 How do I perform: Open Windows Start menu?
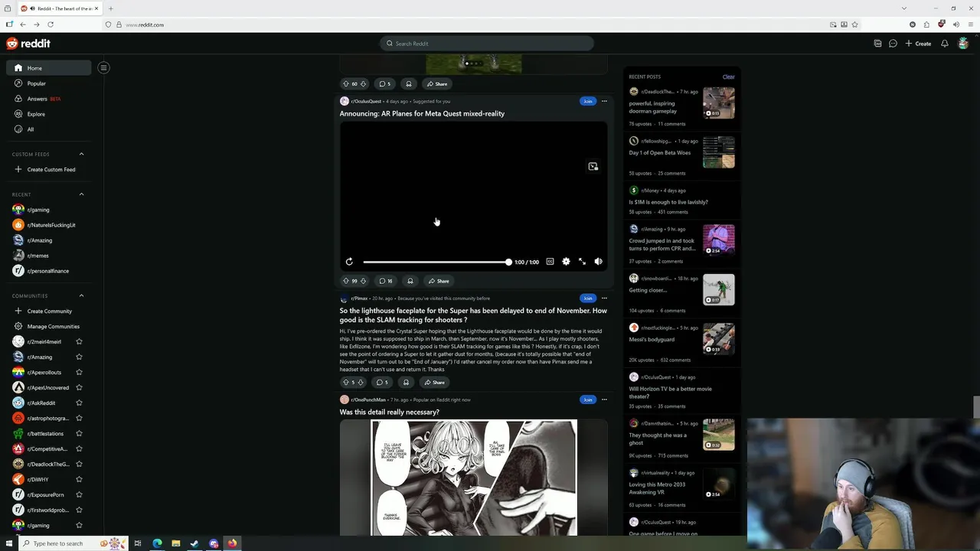coord(9,543)
